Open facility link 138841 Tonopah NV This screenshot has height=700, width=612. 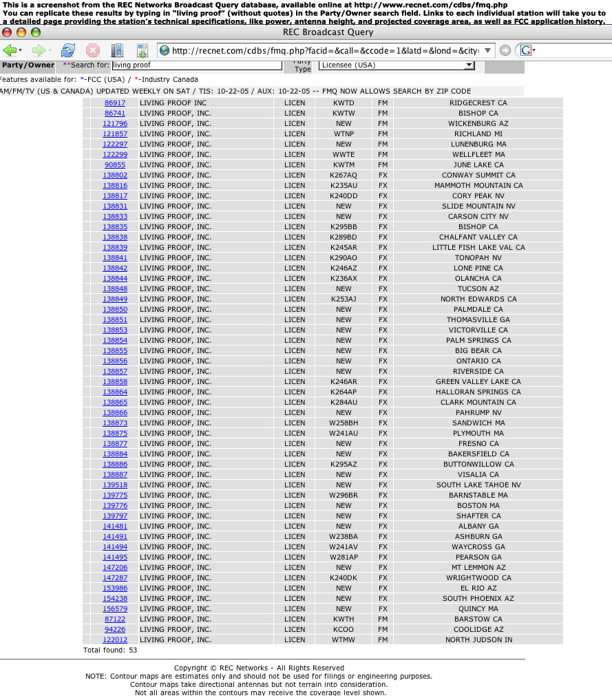tap(115, 258)
